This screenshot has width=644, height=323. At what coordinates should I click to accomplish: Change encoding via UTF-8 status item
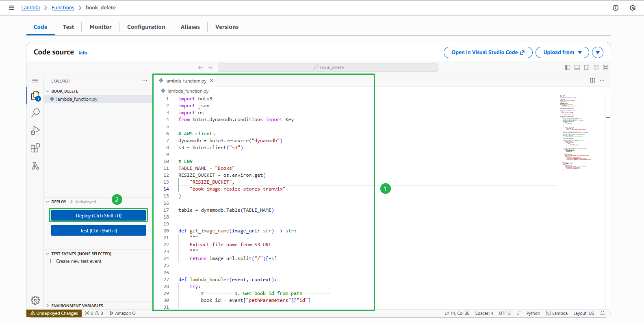coord(505,313)
